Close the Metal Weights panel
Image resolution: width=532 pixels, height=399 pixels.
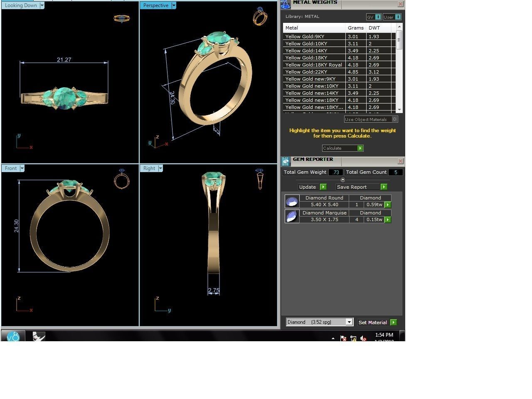pos(400,4)
